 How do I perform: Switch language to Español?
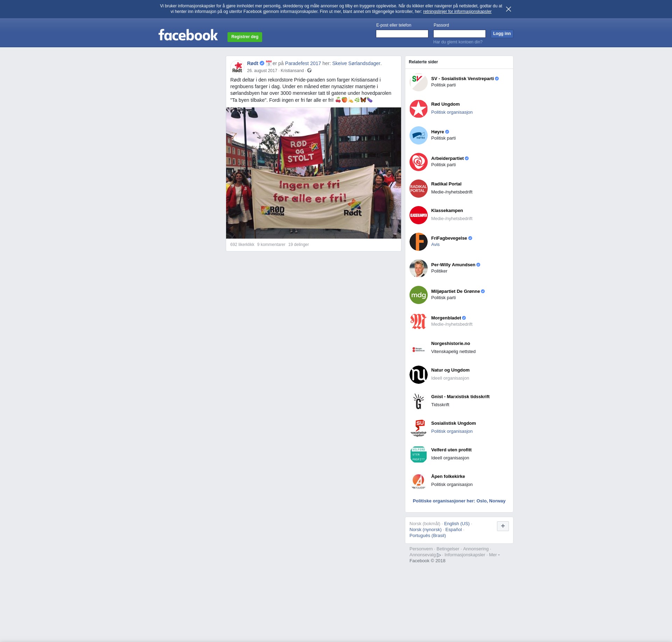point(454,530)
